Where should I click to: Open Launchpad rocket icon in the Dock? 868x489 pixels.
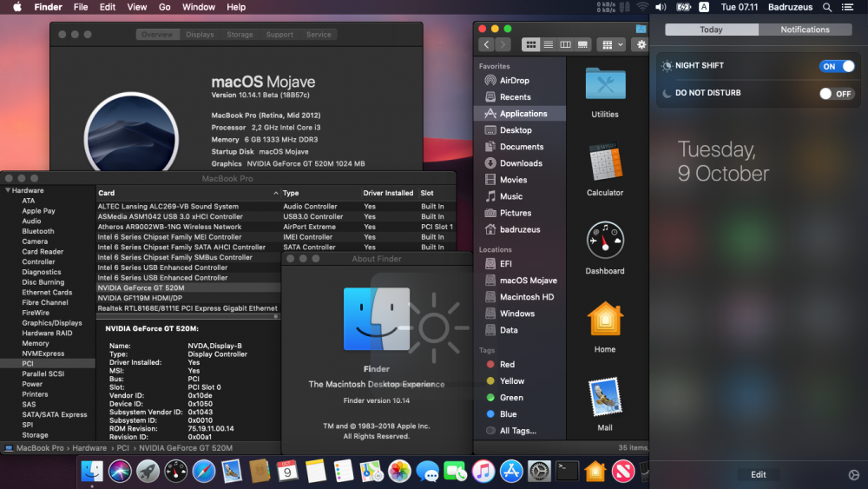click(148, 472)
